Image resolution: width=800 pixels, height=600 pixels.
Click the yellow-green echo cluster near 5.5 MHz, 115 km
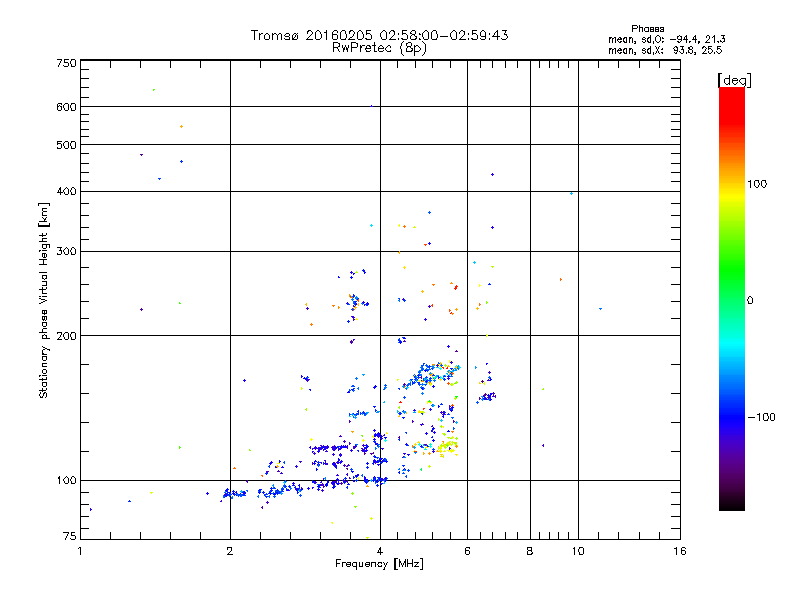coord(447,445)
